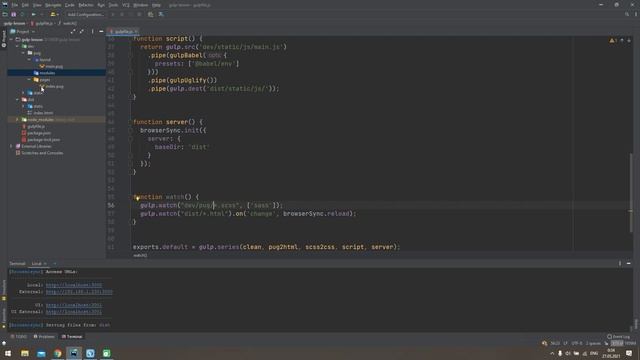This screenshot has width=640, height=360.
Task: Open the View menu
Action: pyautogui.click(x=37, y=5)
